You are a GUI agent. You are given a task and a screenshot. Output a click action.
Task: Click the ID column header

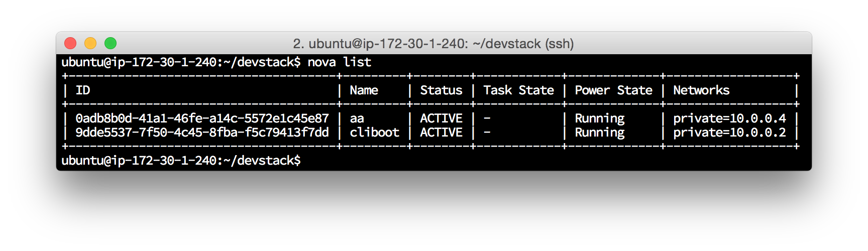(83, 90)
